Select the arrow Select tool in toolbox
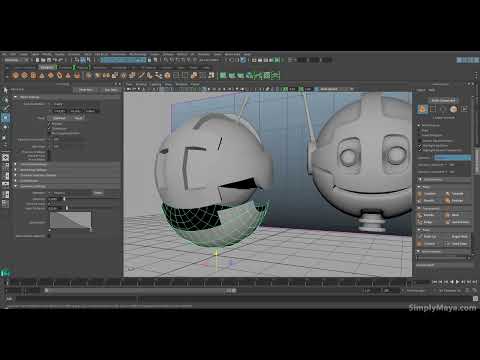Image resolution: width=480 pixels, height=360 pixels. click(5, 90)
